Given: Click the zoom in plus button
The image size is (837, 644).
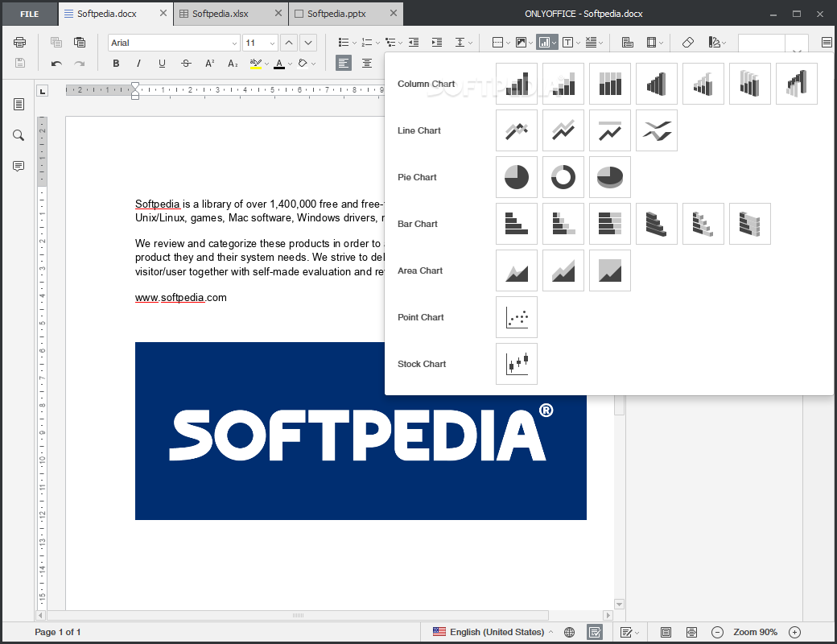Looking at the screenshot, I should (795, 632).
